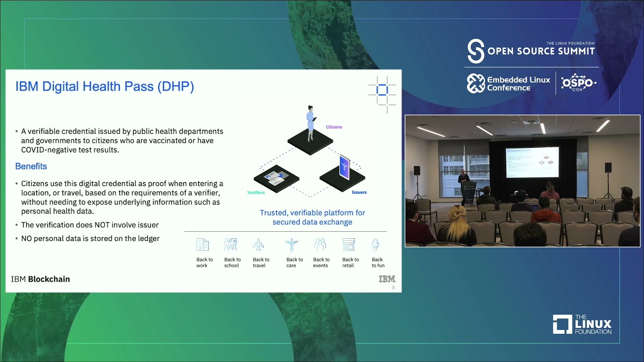Screen dimensions: 644x362
Task: Click 'NO personal data is stored' bullet
Action: coord(90,238)
